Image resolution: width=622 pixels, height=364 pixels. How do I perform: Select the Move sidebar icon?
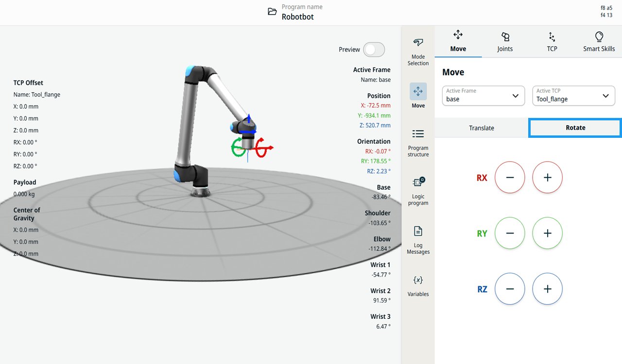click(x=418, y=96)
